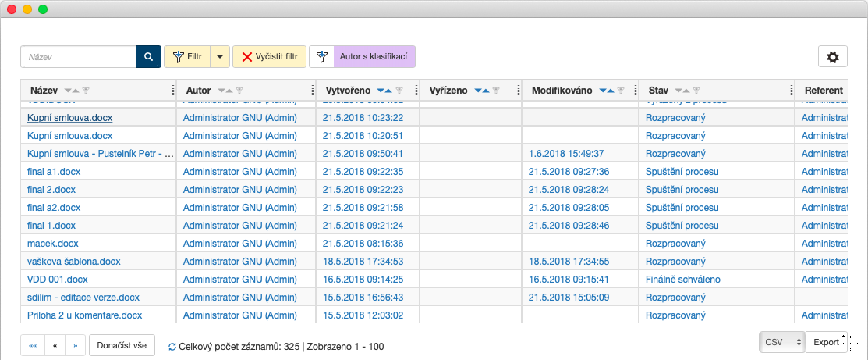Screen dimensions: 868x360
Task: Click the Modifikováno column header
Action: [562, 91]
